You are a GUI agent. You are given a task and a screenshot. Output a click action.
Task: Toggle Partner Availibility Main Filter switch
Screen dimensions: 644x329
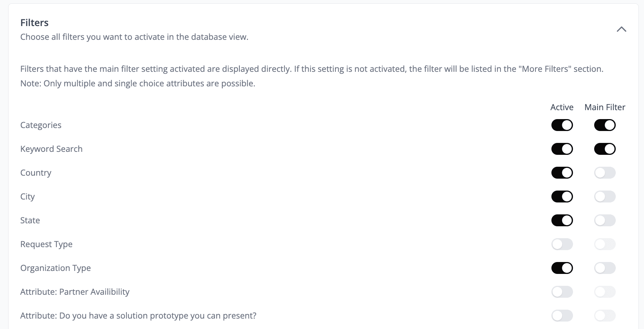[605, 292]
